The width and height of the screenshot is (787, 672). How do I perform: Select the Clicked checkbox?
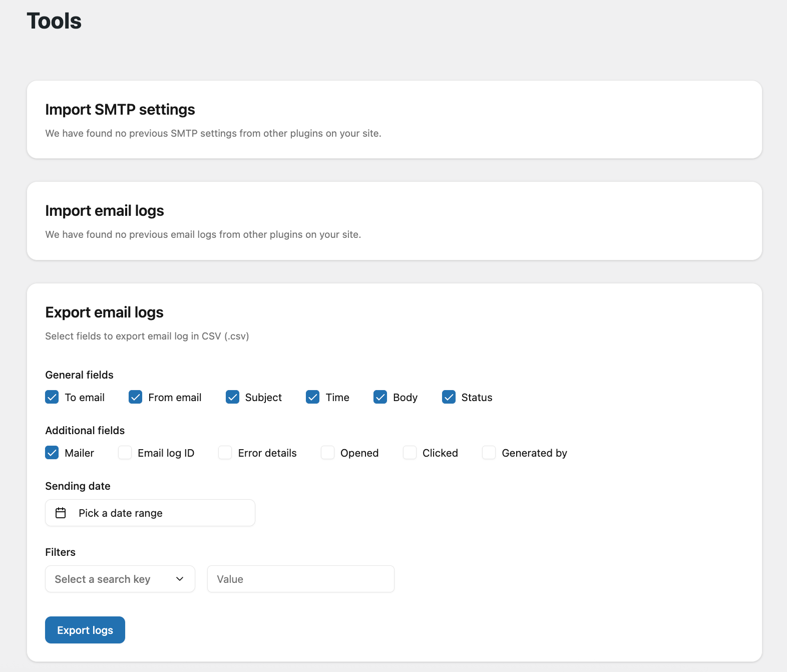410,453
